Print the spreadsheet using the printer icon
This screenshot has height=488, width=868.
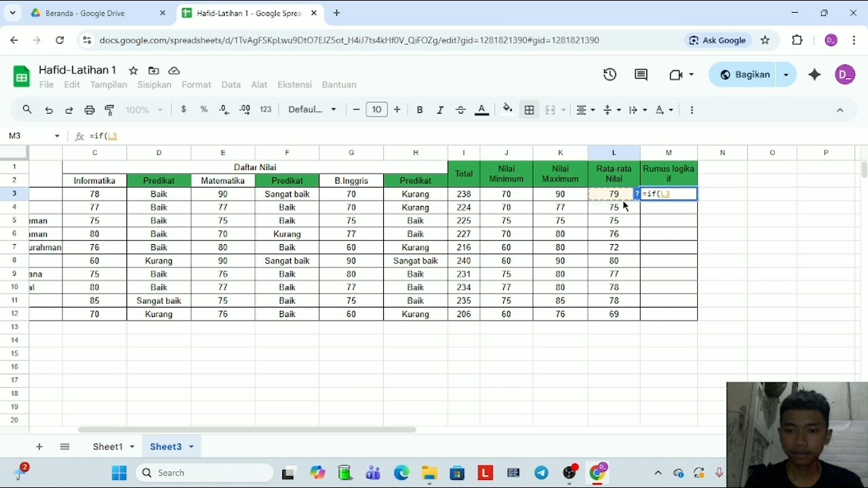pos(90,110)
